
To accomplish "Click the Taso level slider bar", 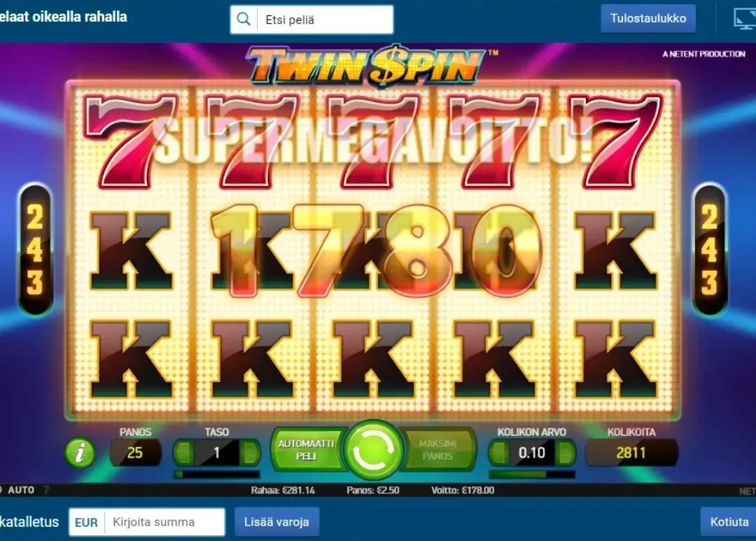I will pyautogui.click(x=217, y=475).
